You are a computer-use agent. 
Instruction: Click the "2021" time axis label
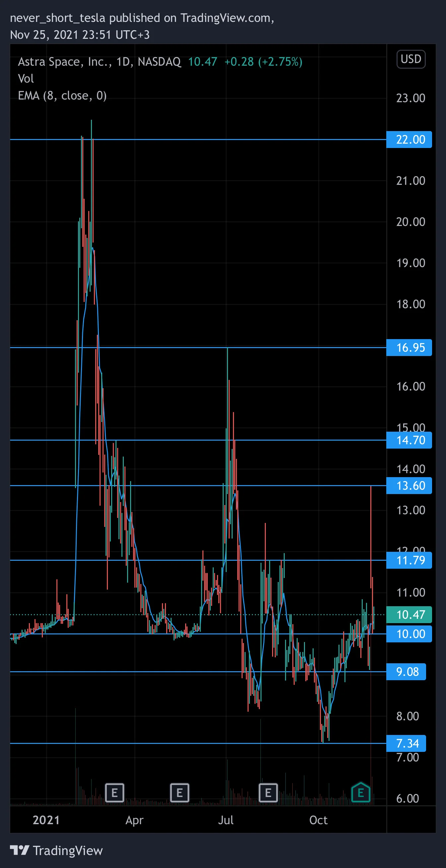[46, 820]
